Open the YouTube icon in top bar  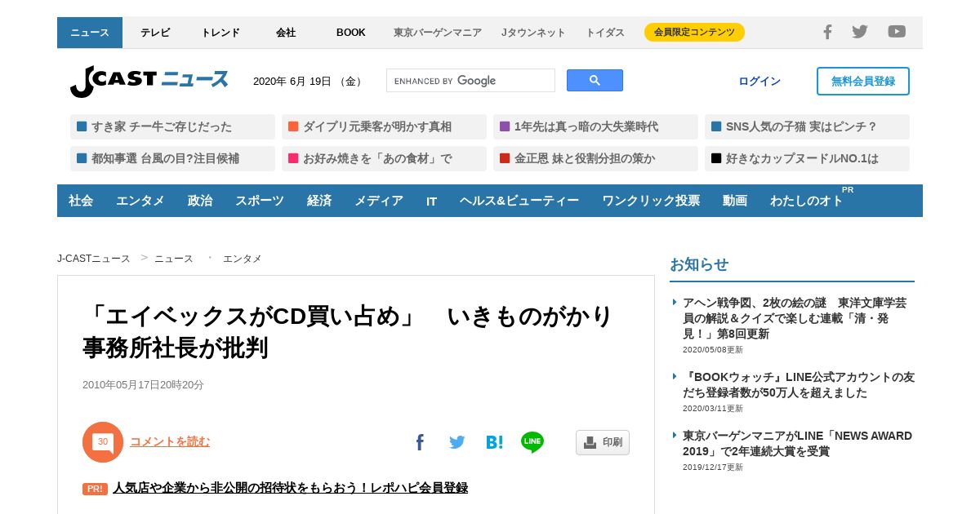coord(897,32)
